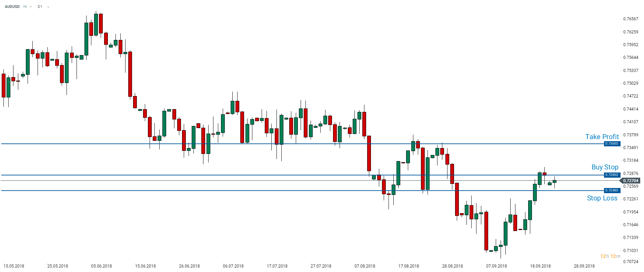Click the Stop Loss text label
The image size is (644, 272).
pos(602,198)
